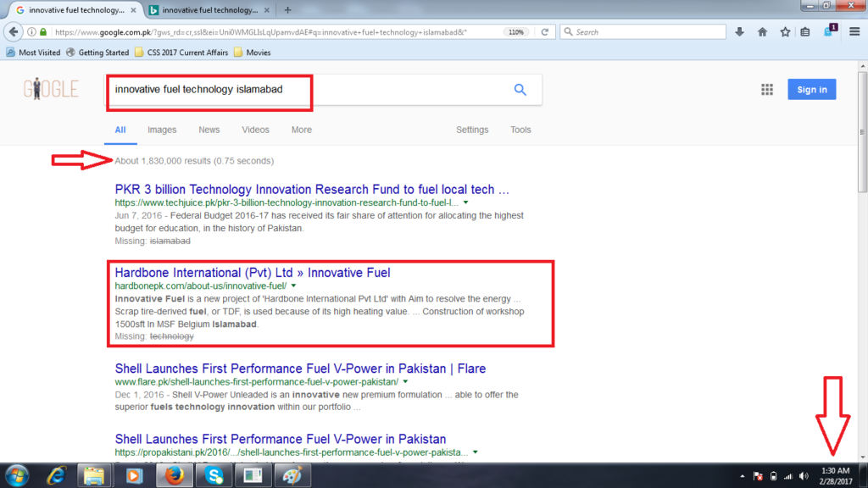Click the Google doodle logo
Viewport: 868px width, 488px height.
click(51, 88)
